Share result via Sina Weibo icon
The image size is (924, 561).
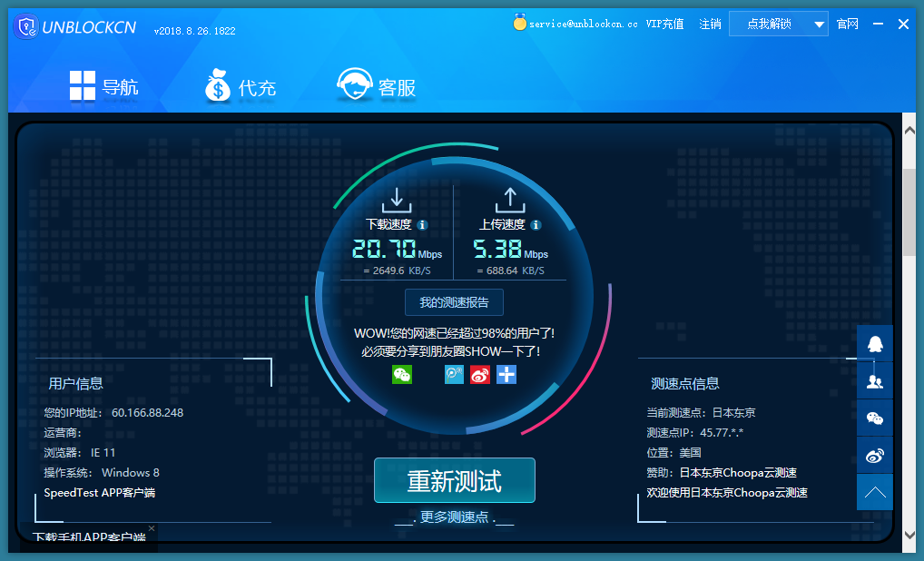[480, 374]
